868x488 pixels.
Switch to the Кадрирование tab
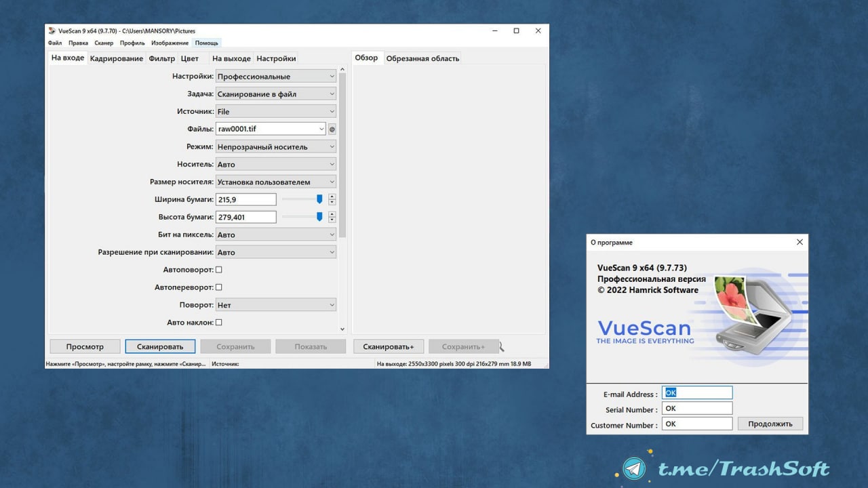click(117, 58)
